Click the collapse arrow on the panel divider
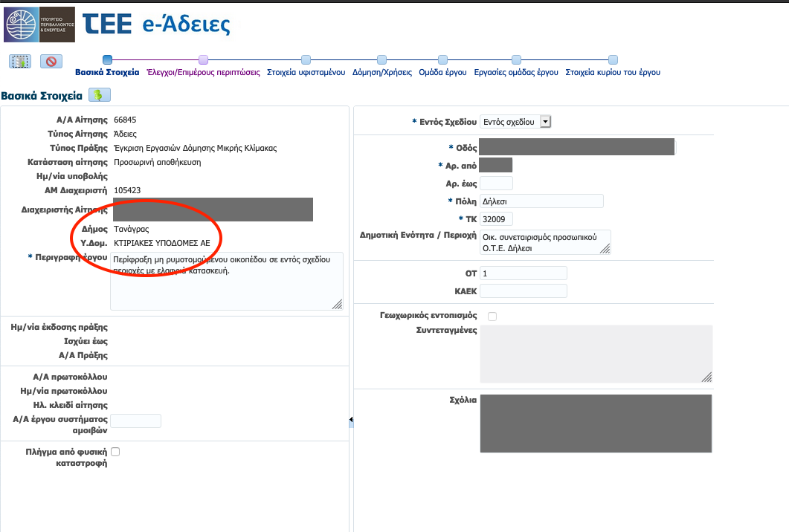The image size is (789, 532). pyautogui.click(x=351, y=421)
